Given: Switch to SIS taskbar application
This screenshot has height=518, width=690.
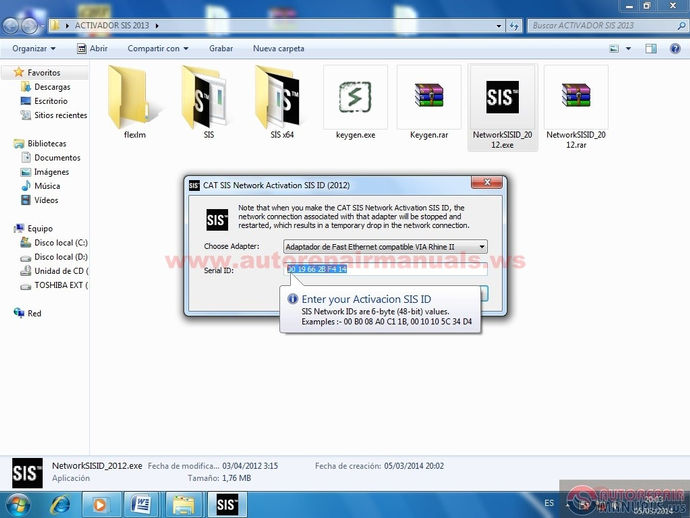Looking at the screenshot, I should 227,505.
